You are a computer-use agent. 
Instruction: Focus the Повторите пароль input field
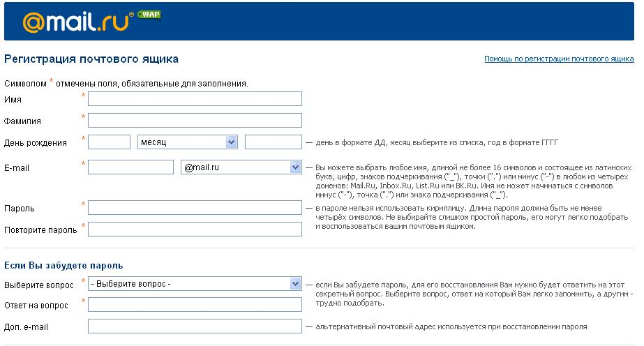point(195,229)
